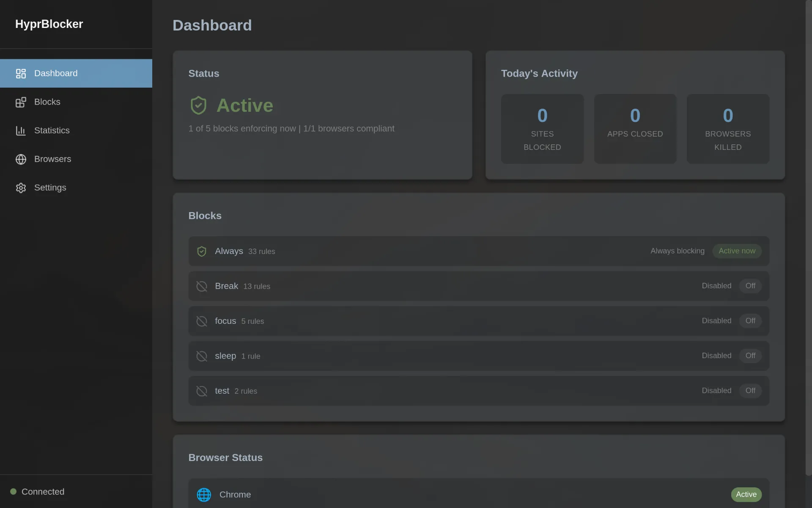Screen dimensions: 812x508
Task: Click the 'Always blocking' text
Action: coord(678,251)
